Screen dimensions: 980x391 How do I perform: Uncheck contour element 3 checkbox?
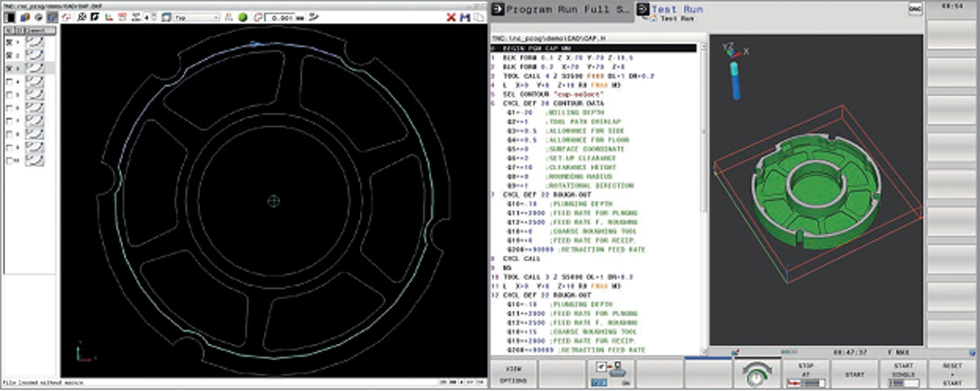tap(9, 68)
